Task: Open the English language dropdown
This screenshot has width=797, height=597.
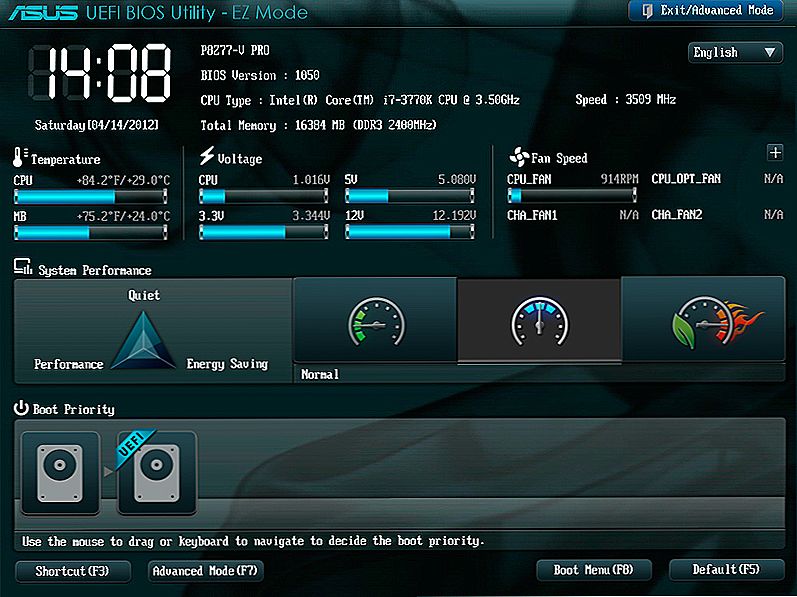Action: coord(735,52)
